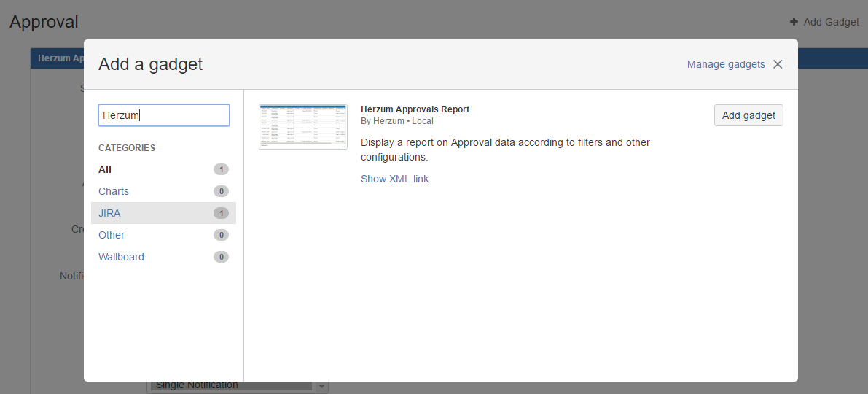Choose the JIRA category
The width and height of the screenshot is (868, 394).
click(x=109, y=213)
